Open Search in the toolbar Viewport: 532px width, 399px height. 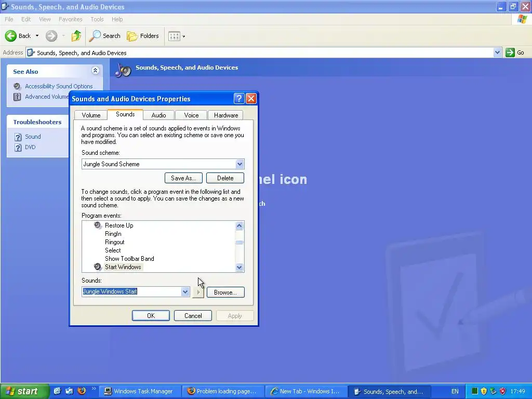pos(104,36)
